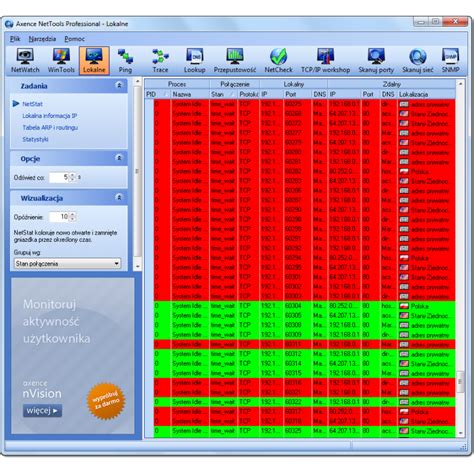Collapse the Opcje panel
The image size is (474, 474).
pyautogui.click(x=119, y=158)
